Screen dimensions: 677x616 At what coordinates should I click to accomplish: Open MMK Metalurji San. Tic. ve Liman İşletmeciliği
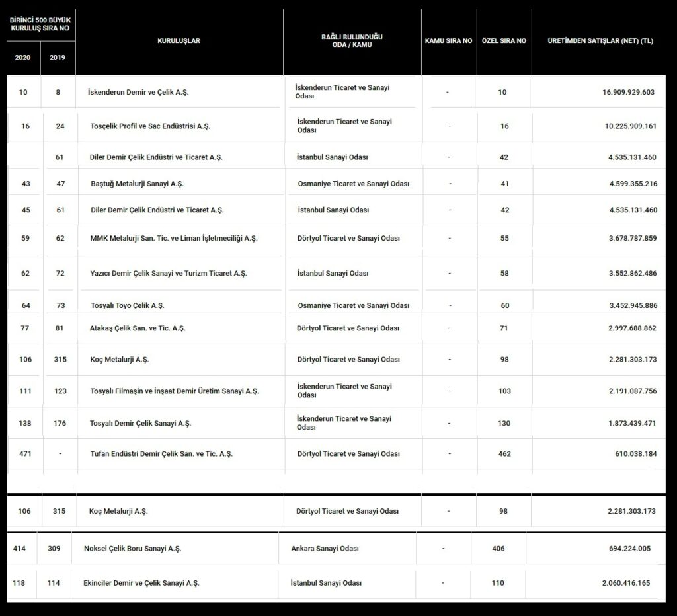pyautogui.click(x=174, y=238)
